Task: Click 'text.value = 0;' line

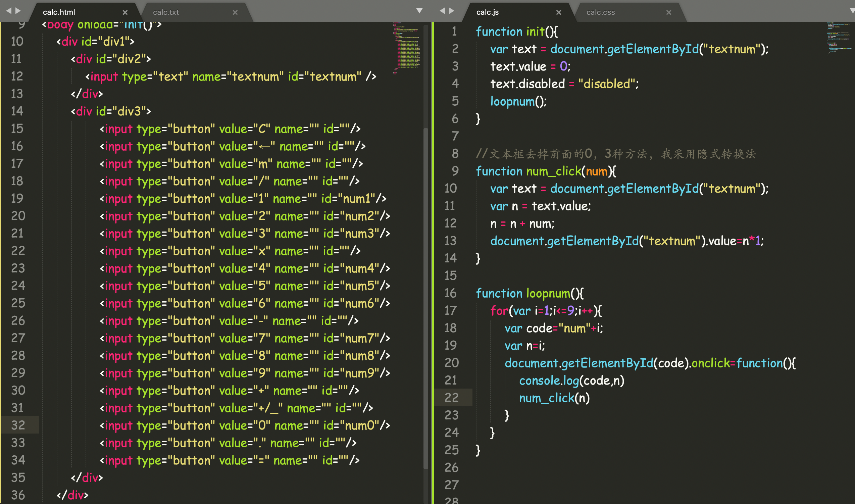Action: pos(530,66)
